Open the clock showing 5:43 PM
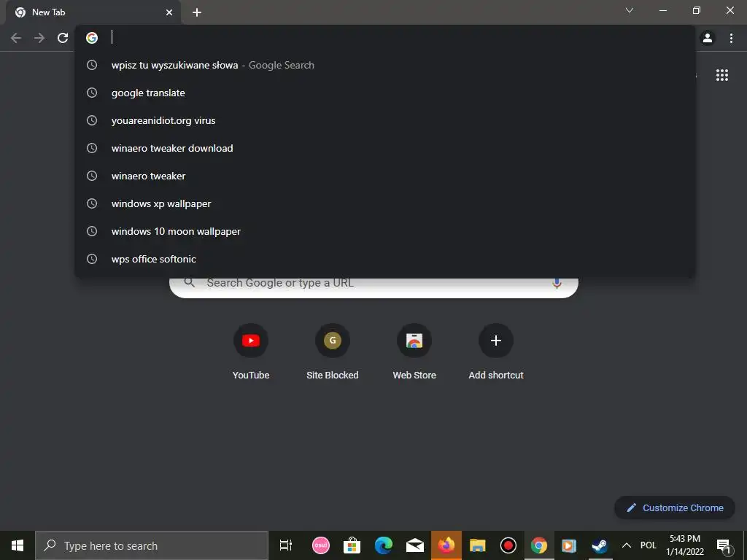Viewport: 747px width, 560px height. [x=685, y=545]
